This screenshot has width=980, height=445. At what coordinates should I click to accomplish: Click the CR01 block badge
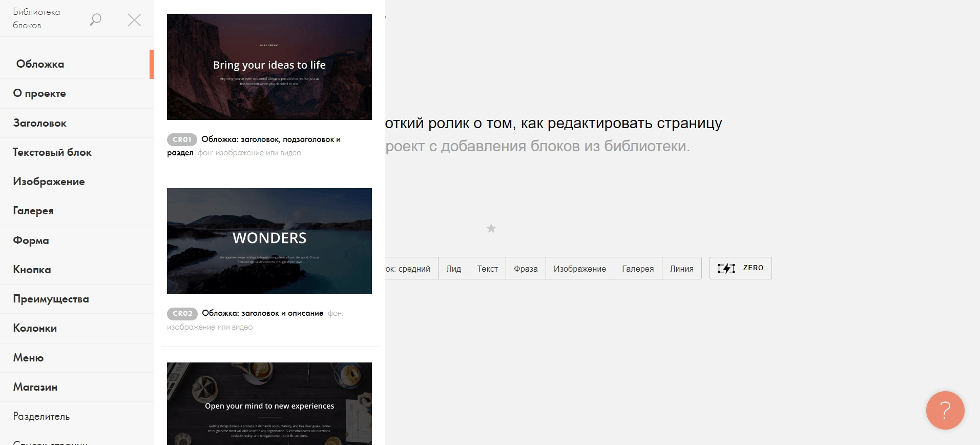click(182, 139)
